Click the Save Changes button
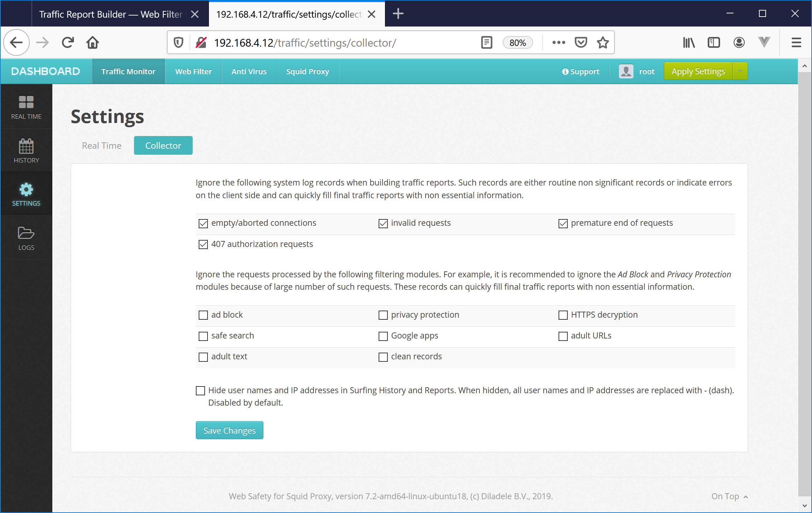This screenshot has width=812, height=513. (229, 430)
